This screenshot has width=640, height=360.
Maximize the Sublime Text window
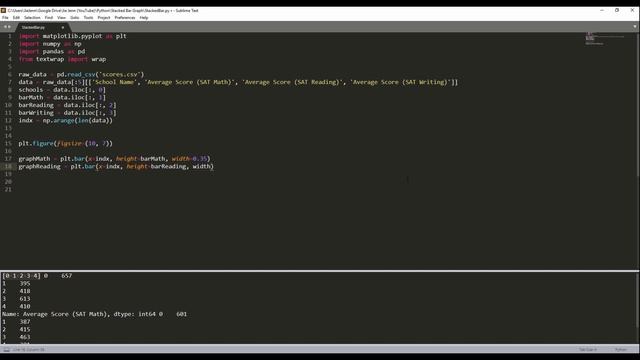point(617,10)
